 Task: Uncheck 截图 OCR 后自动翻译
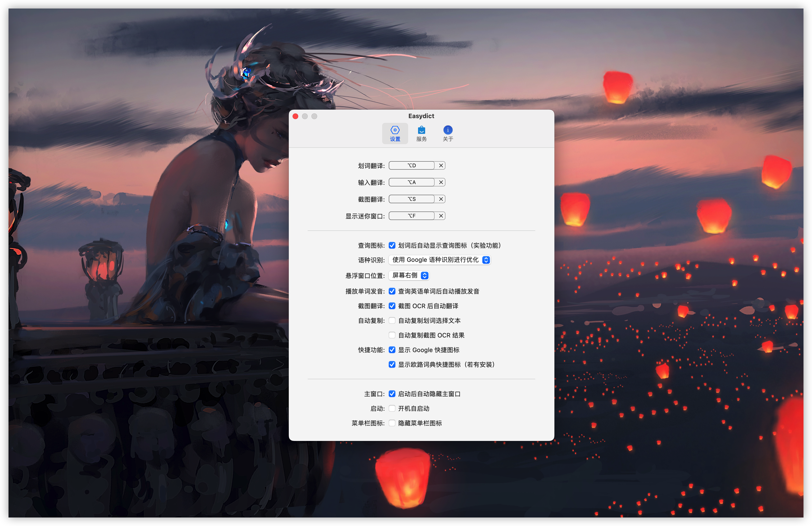(x=392, y=306)
